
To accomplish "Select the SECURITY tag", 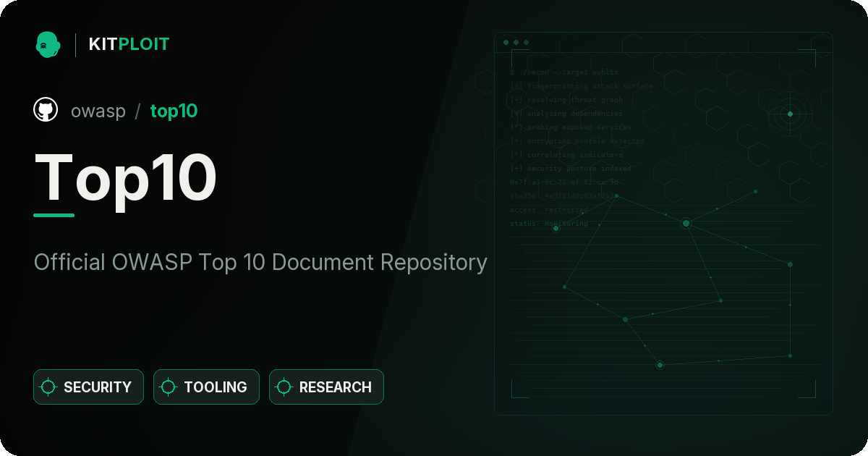I will pos(88,387).
